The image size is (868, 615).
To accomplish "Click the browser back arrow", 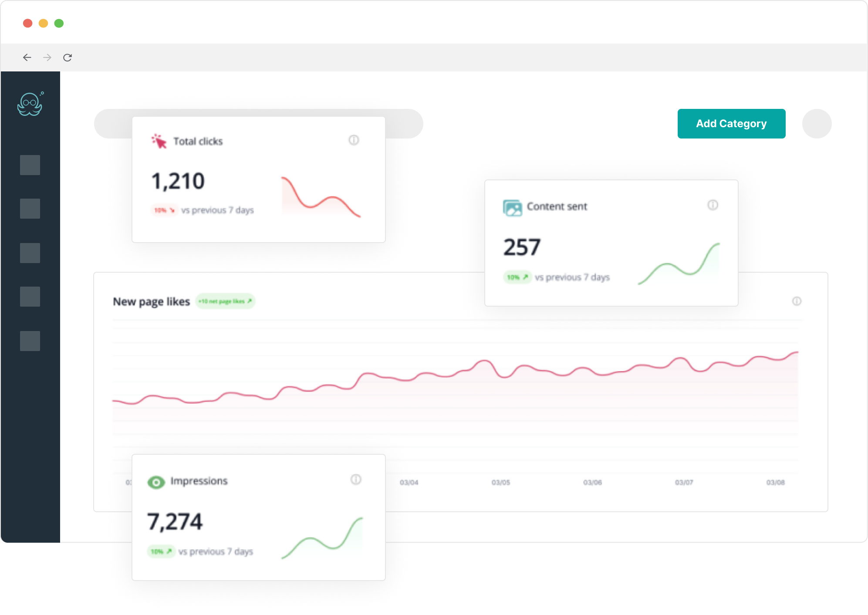I will 27,57.
